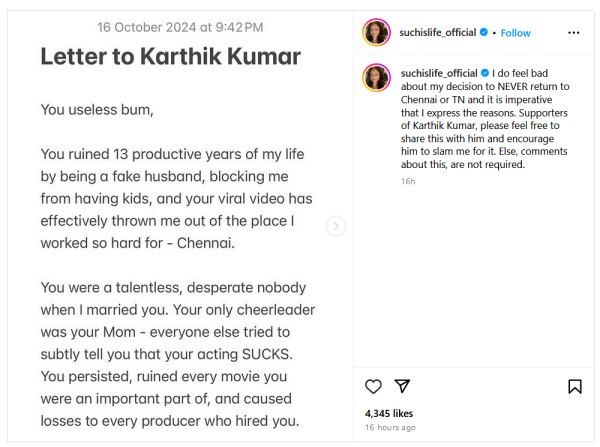
Task: Like the post with the heart icon
Action: [x=373, y=386]
